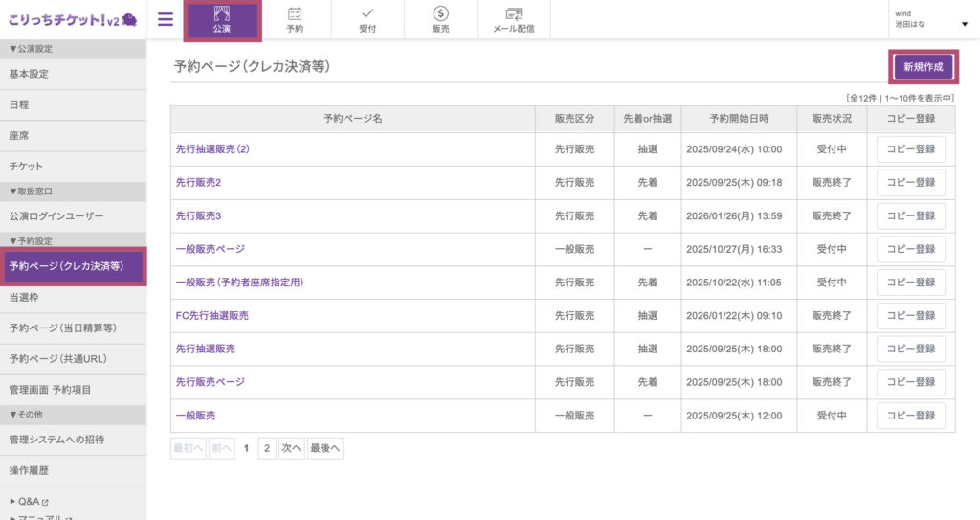Open the 販売 dollar icon tab

click(x=440, y=20)
